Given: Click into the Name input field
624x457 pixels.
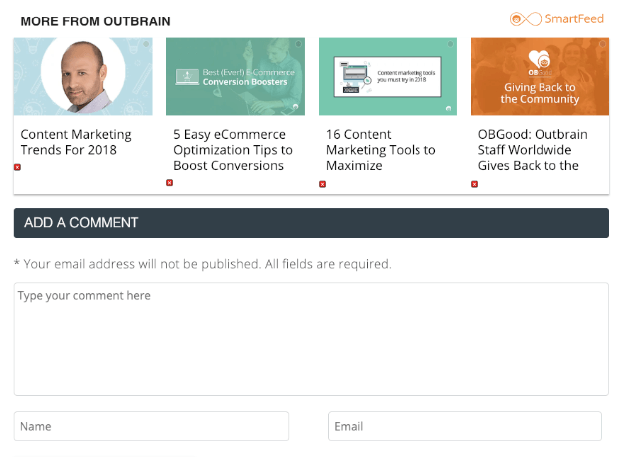Looking at the screenshot, I should click(x=151, y=426).
